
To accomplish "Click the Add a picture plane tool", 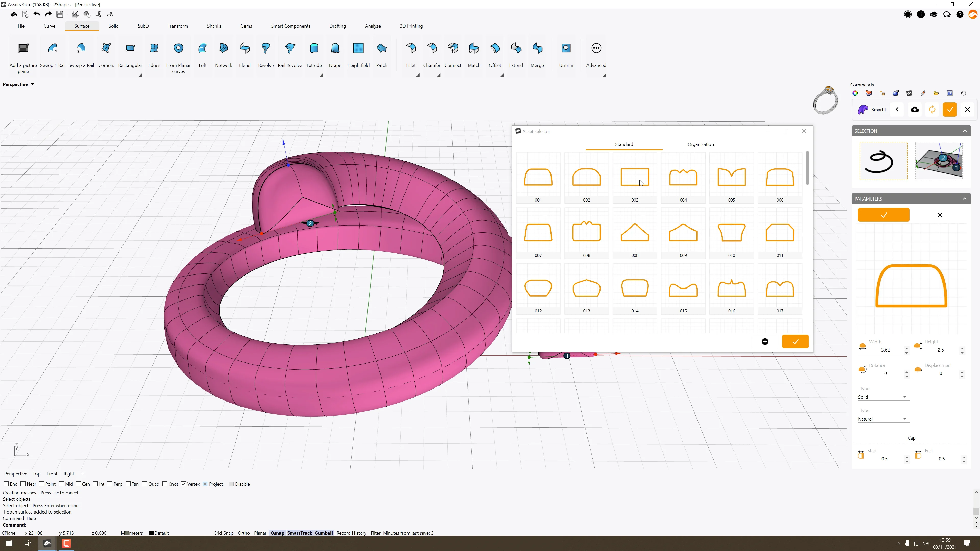I will [23, 58].
